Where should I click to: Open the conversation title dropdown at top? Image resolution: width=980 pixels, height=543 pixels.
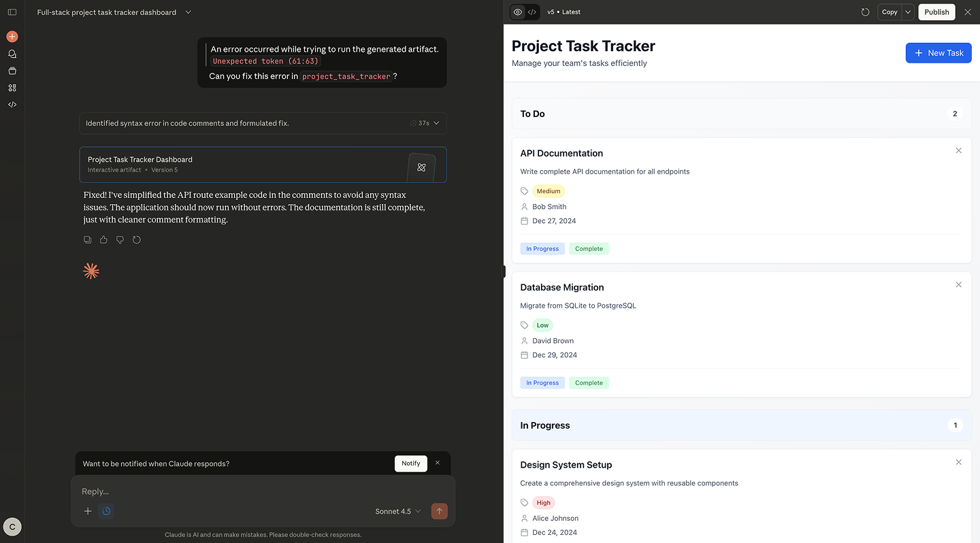(188, 12)
